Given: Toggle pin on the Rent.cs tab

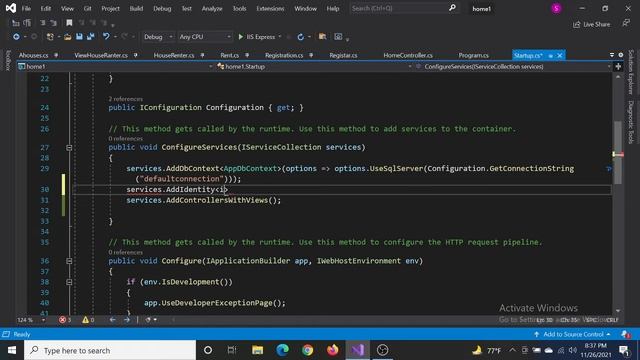Looking at the screenshot, I should pyautogui.click(x=247, y=55).
